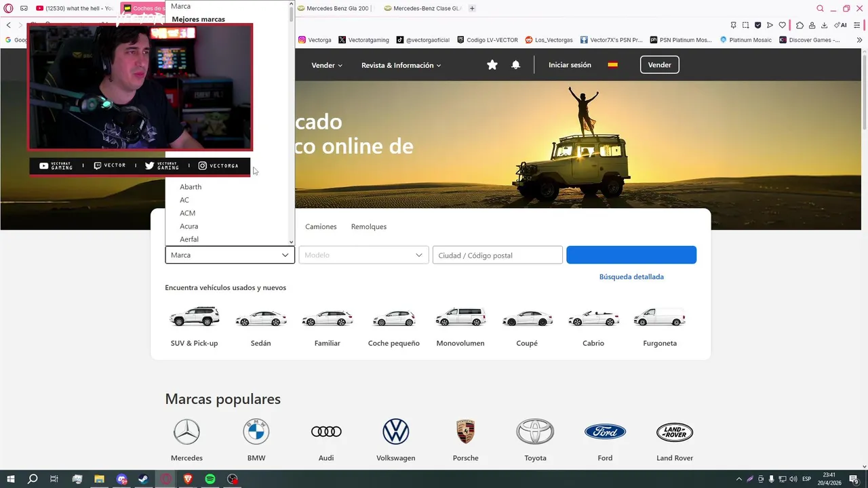Select the Furgoneta body type
Viewport: 868px width, 488px height.
point(660,327)
